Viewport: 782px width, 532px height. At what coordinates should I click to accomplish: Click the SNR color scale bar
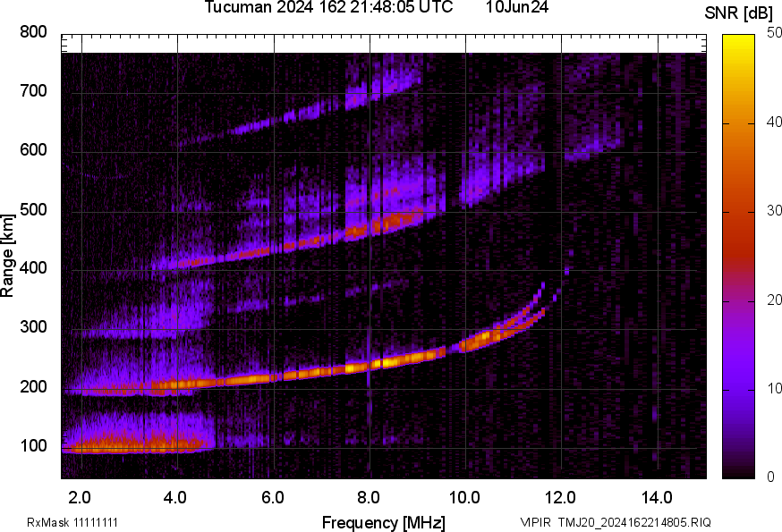tap(738, 257)
